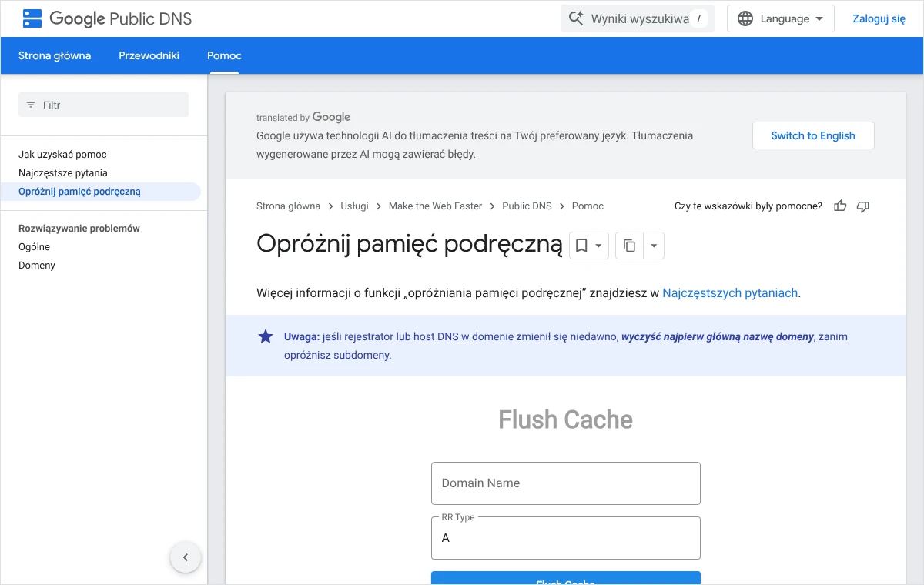Click the search sparkle magnifier icon
Viewport: 924px width, 585px height.
click(576, 18)
